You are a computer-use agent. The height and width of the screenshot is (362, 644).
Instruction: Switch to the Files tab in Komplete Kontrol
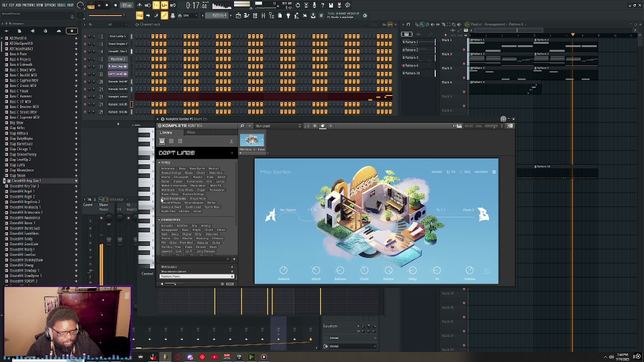tap(191, 133)
